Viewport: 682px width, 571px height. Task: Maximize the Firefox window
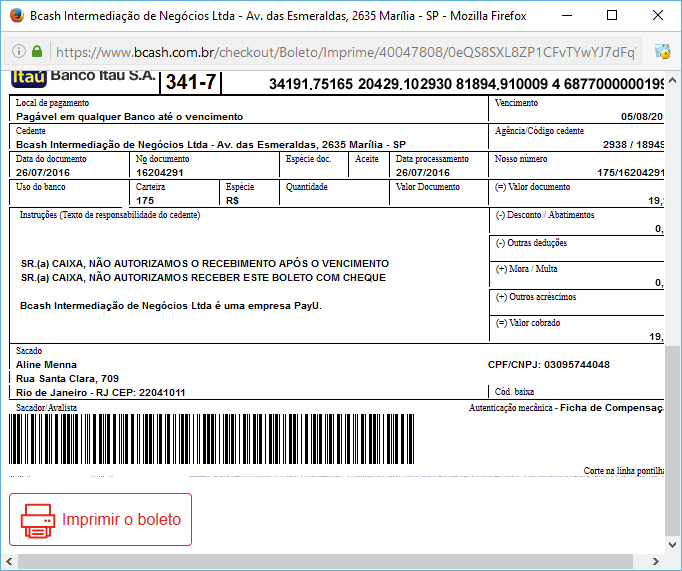point(612,16)
